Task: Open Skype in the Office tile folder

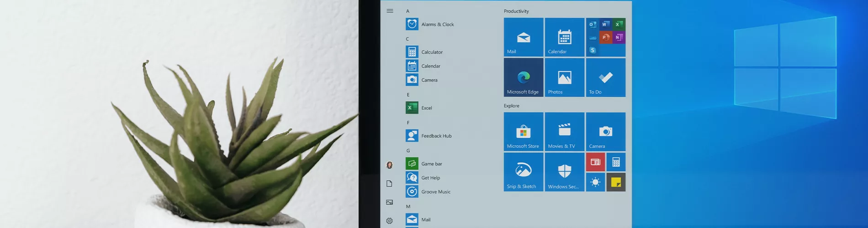Action: tap(593, 50)
